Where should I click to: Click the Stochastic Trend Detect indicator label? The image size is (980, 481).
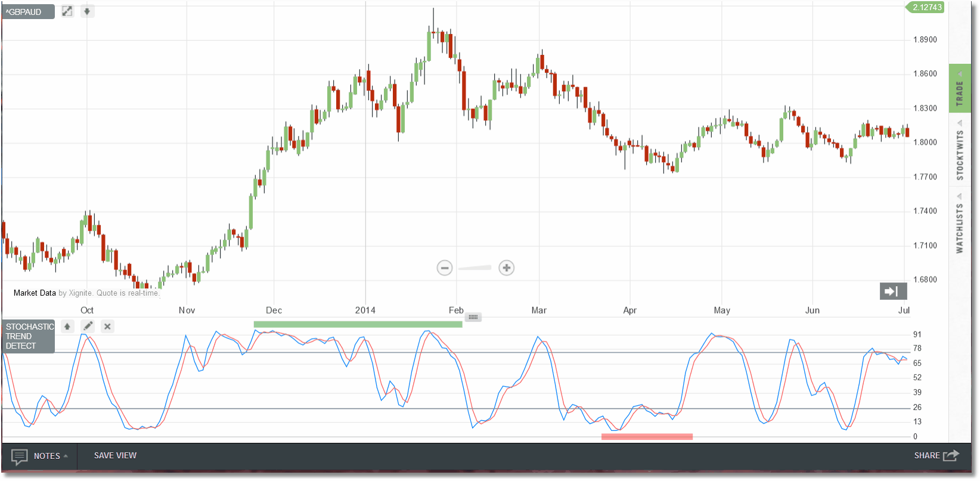coord(29,337)
